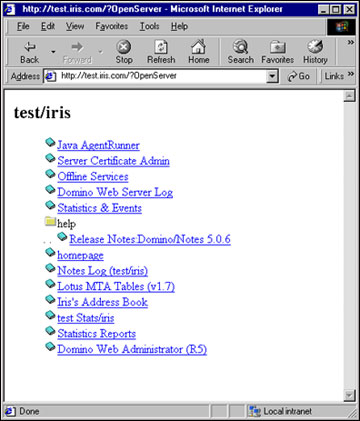Expand the Address bar dropdown list
Viewport: 360px width, 421px height.
tap(272, 76)
